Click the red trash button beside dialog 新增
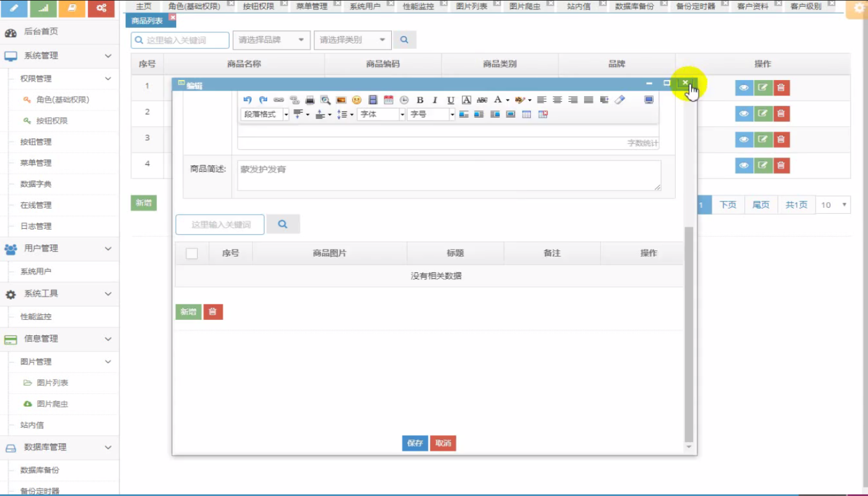Image resolution: width=868 pixels, height=496 pixels. click(x=213, y=312)
